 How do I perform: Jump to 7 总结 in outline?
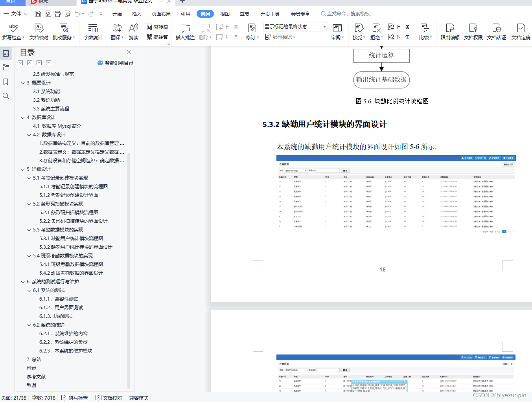(x=34, y=360)
